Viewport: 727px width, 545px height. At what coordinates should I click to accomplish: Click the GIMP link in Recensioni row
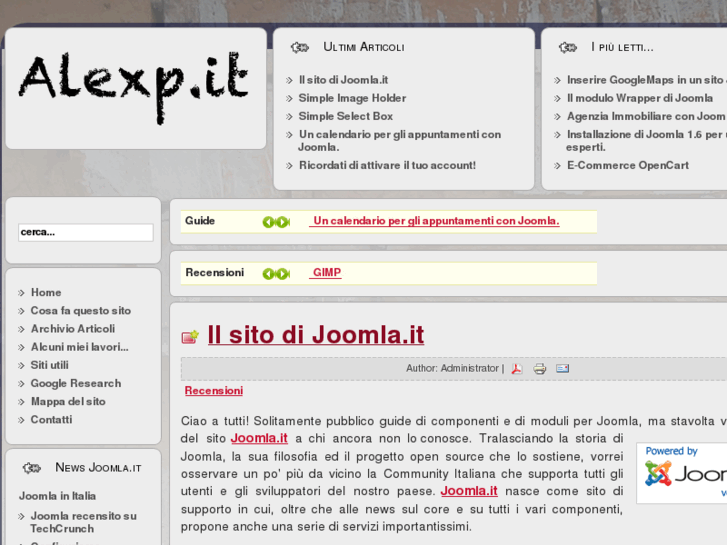coord(326,272)
